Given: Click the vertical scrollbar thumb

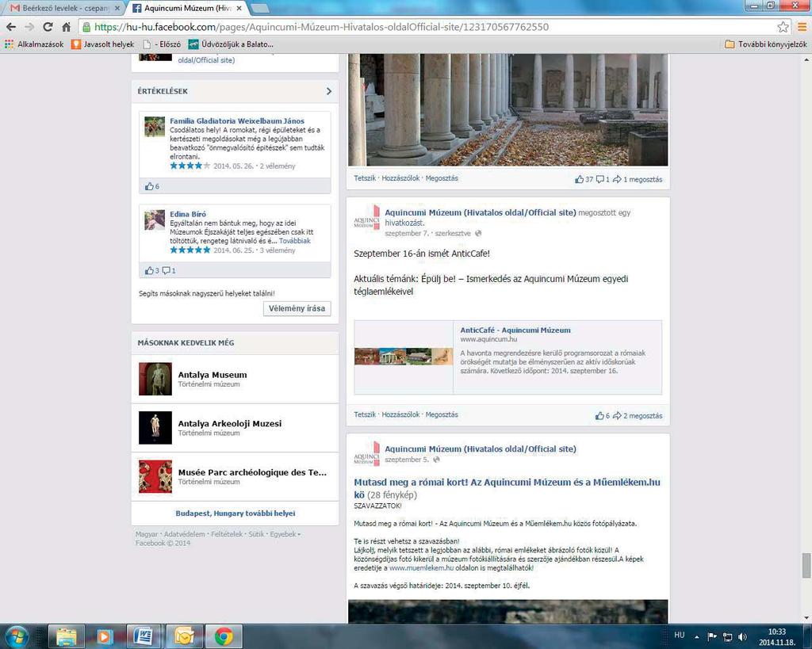Looking at the screenshot, I should tap(806, 566).
